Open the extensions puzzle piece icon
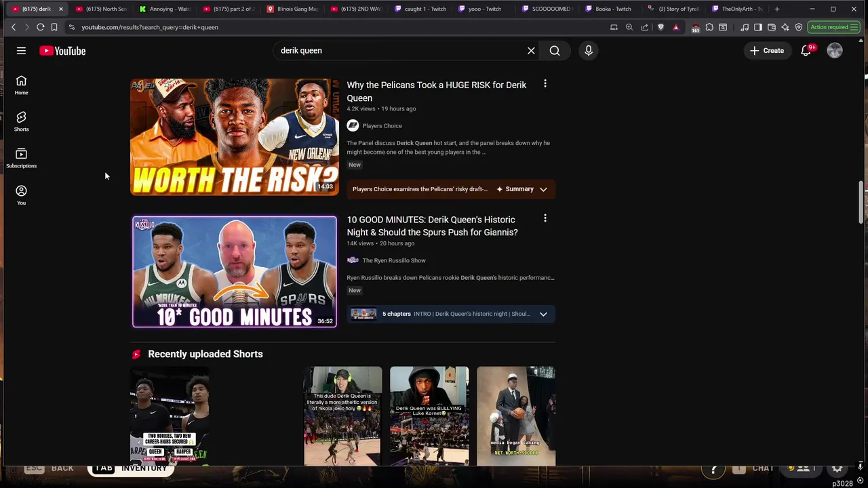This screenshot has height=488, width=868. pos(709,27)
